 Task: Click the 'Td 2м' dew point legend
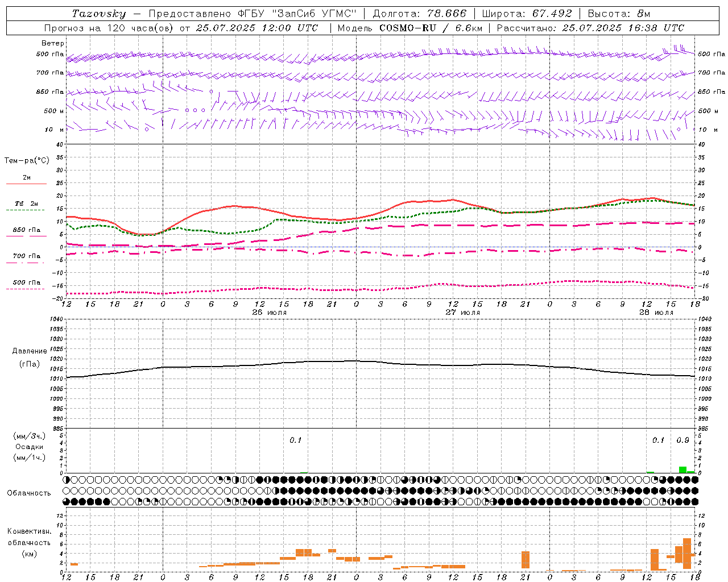click(x=27, y=203)
